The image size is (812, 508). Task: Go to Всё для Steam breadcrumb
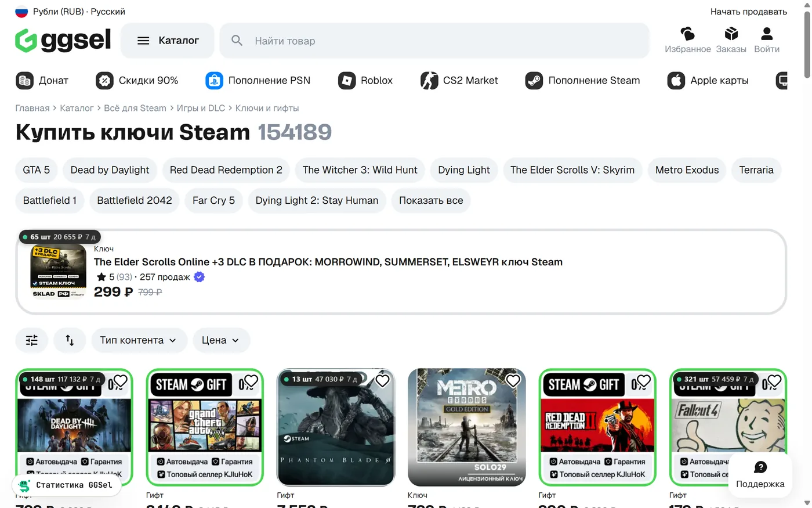tap(135, 108)
